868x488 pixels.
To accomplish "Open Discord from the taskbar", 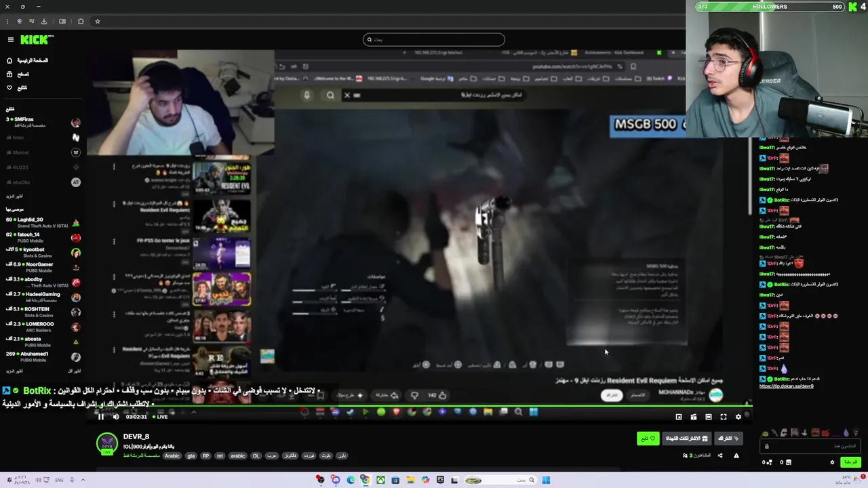I will coord(336,480).
